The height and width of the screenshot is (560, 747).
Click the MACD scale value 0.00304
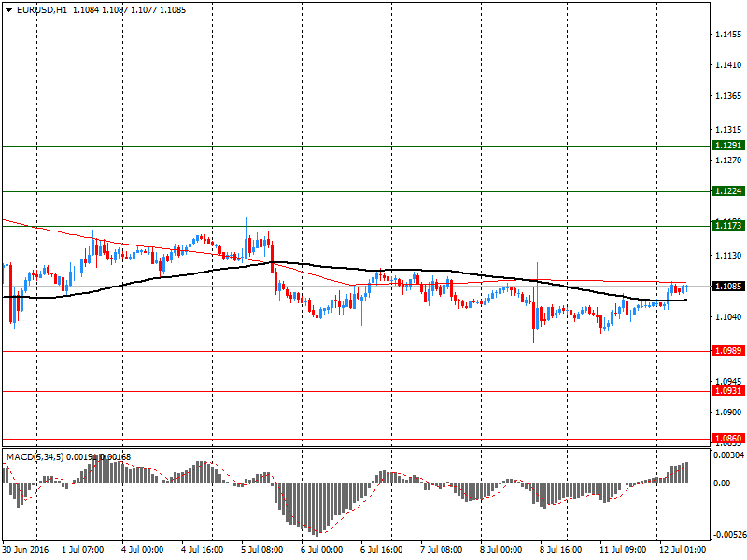[729, 455]
